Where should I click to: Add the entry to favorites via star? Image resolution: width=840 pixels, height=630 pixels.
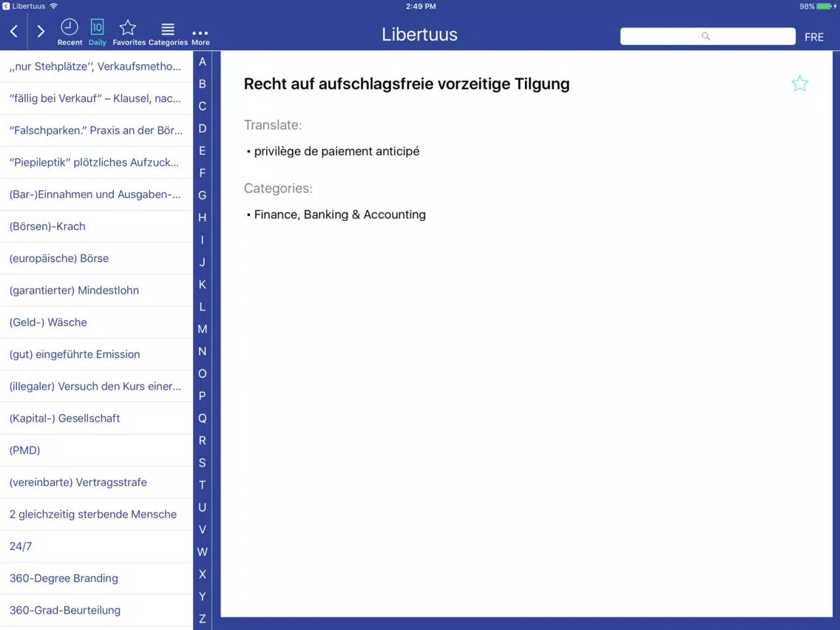pyautogui.click(x=799, y=83)
